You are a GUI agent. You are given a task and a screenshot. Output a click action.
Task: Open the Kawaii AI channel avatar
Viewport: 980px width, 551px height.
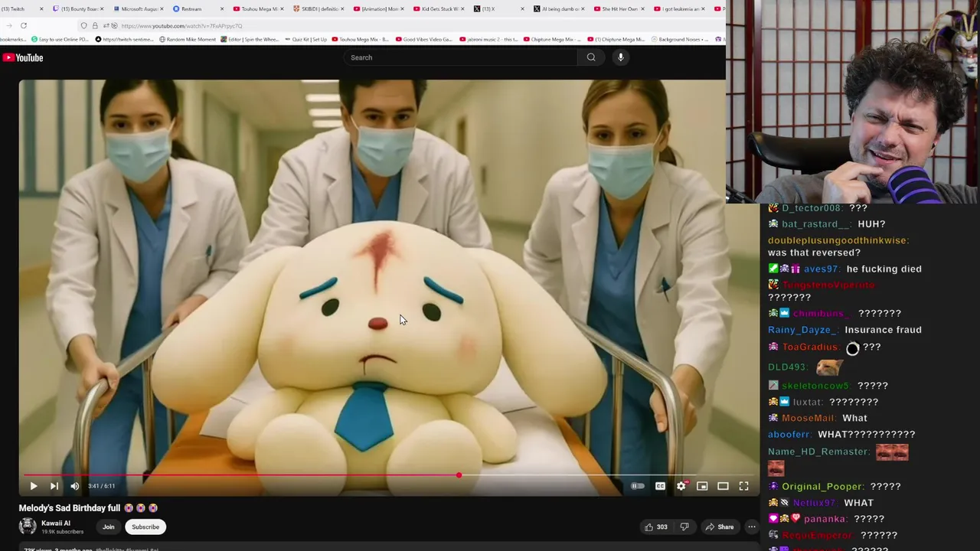tap(28, 527)
